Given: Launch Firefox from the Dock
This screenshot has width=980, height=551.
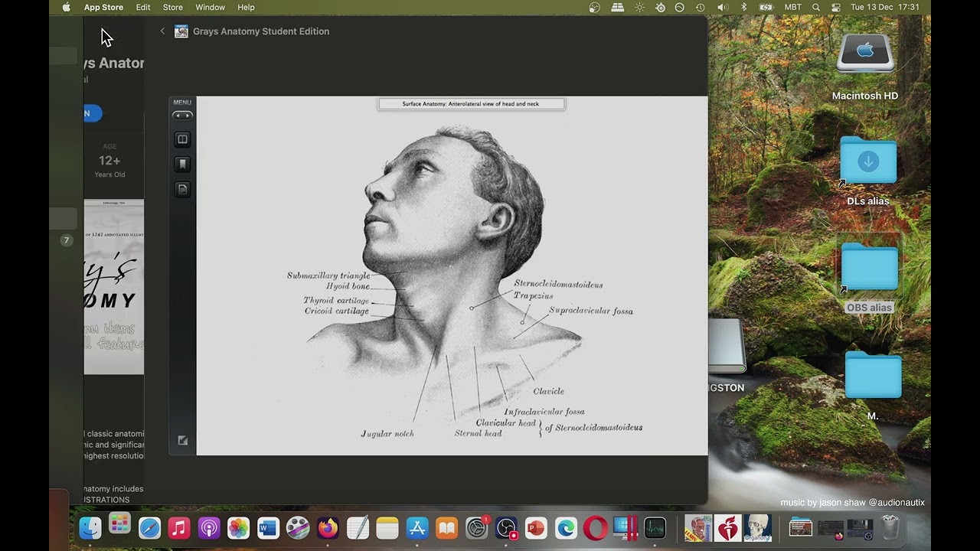Looking at the screenshot, I should (328, 528).
